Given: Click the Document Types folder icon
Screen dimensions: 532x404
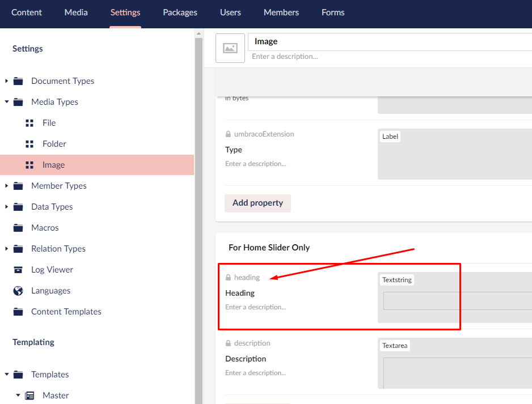Looking at the screenshot, I should [x=18, y=81].
